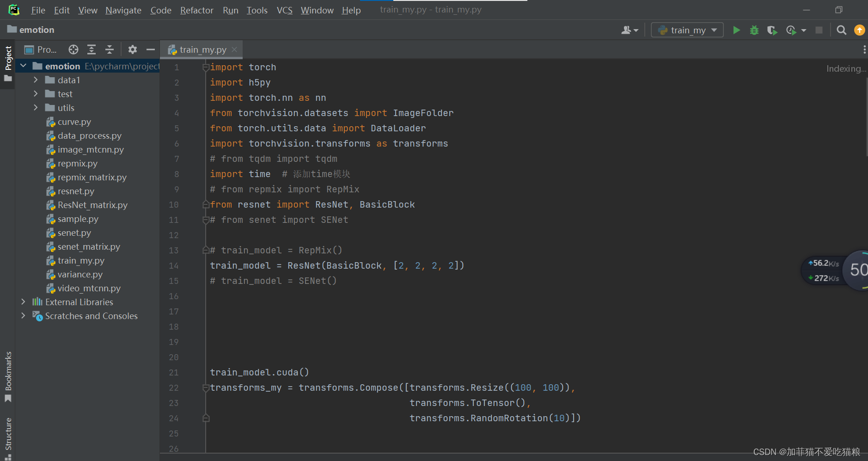Screen dimensions: 868x461
Task: Click the orange upload arrow button in the toolbar
Action: click(860, 30)
